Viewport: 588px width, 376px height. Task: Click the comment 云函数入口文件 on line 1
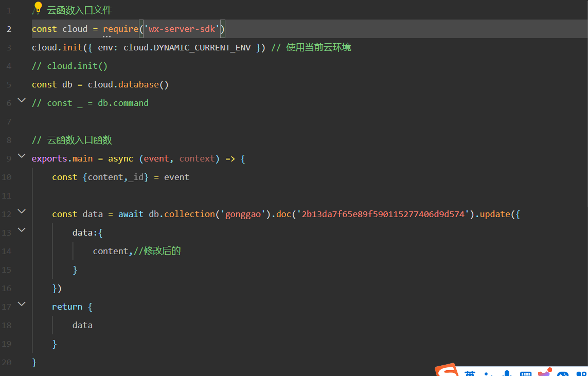click(80, 10)
